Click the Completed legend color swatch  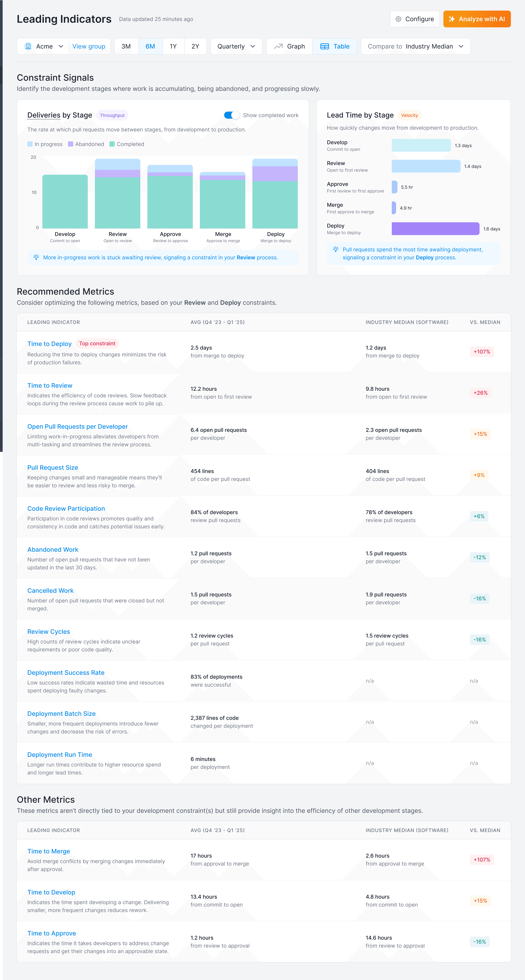point(112,144)
